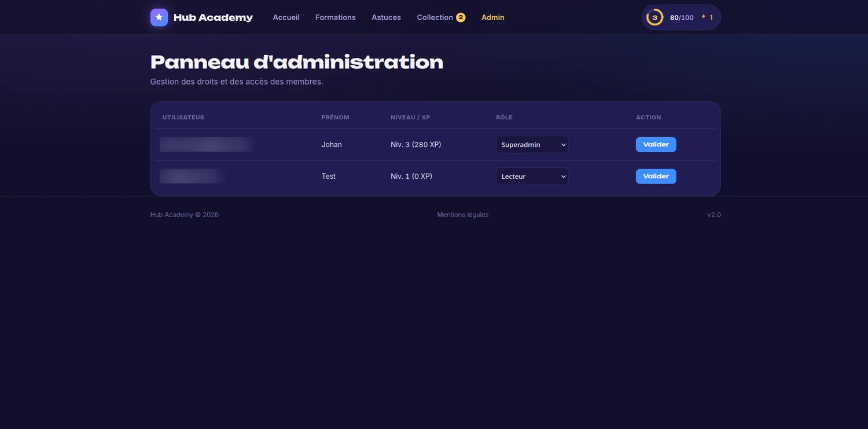Click the first name Johan
Image resolution: width=868 pixels, height=429 pixels.
coord(332,145)
